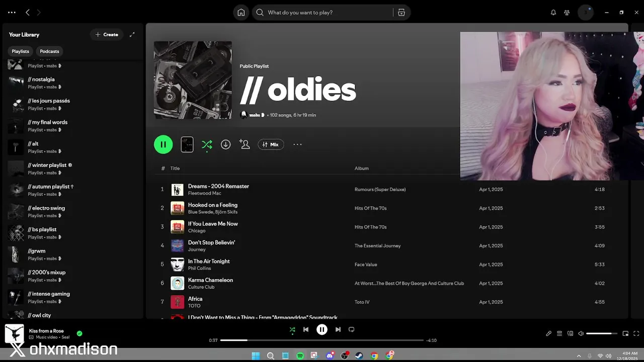Screen dimensions: 644x362
Task: Filter library by Podcasts
Action: [49, 51]
